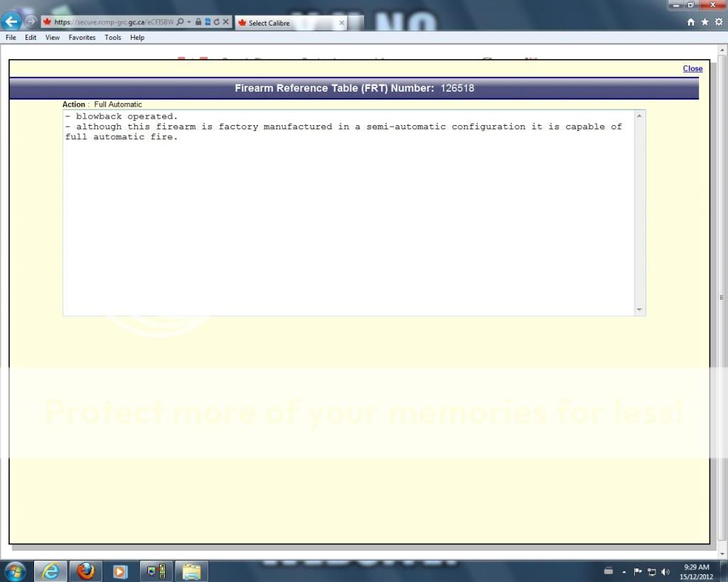Screen dimensions: 728x582
Task: Click the browser Back arrow button
Action: pos(11,21)
